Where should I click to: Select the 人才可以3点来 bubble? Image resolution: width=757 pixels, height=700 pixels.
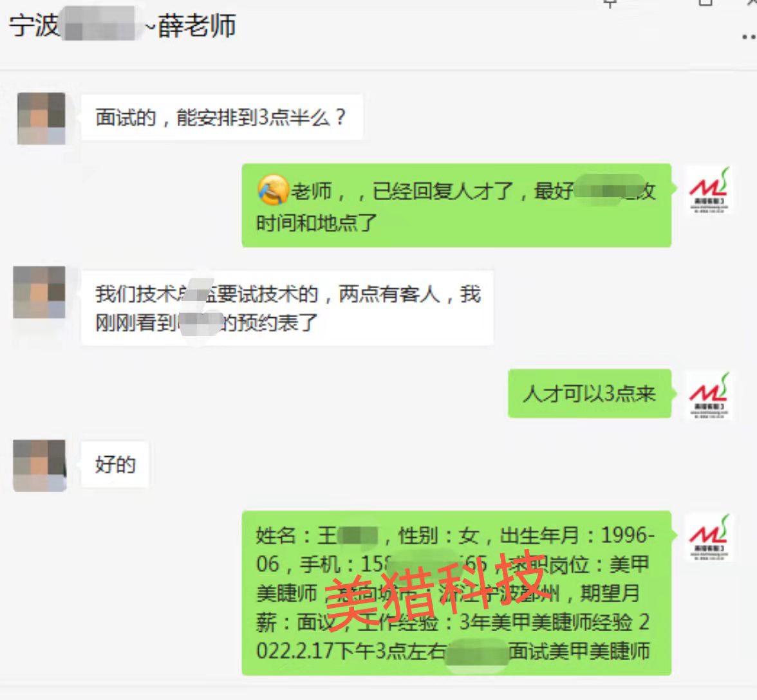590,394
